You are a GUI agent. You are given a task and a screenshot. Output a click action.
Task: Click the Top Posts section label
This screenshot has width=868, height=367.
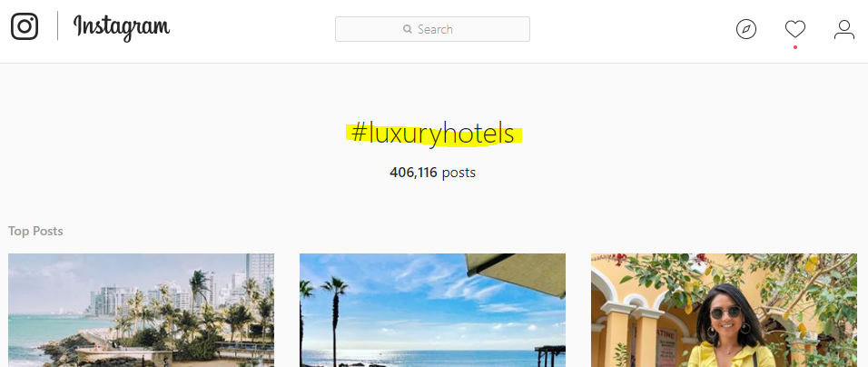pos(35,231)
